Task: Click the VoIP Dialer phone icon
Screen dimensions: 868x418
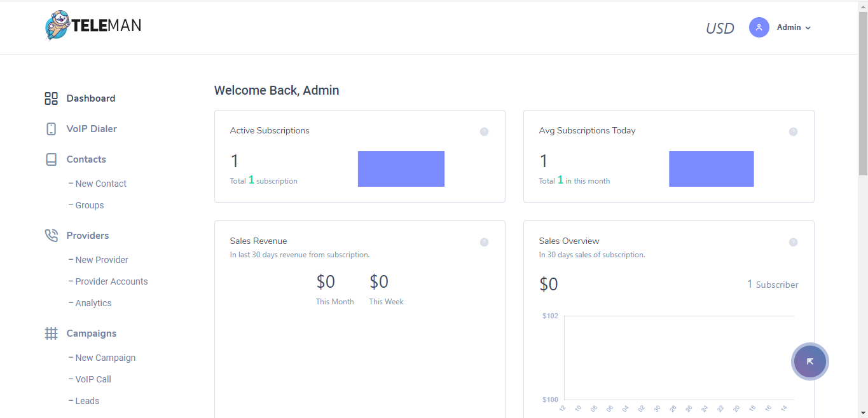Action: (51, 128)
